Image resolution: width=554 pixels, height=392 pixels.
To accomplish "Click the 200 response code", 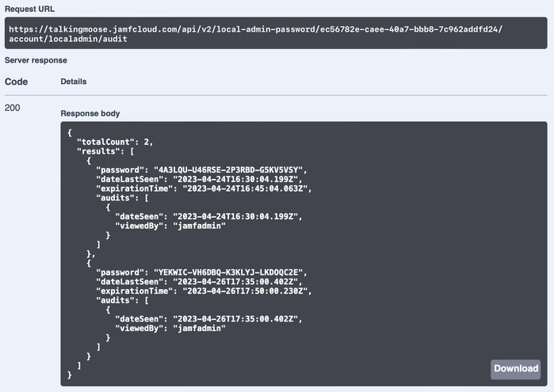I will [x=13, y=108].
